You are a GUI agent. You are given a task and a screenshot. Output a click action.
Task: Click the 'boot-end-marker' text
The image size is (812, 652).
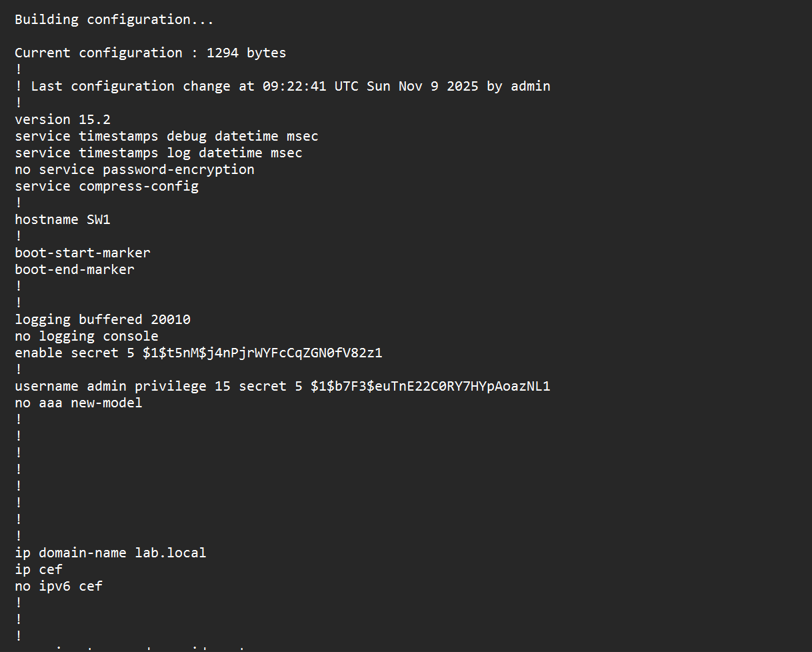(x=75, y=269)
